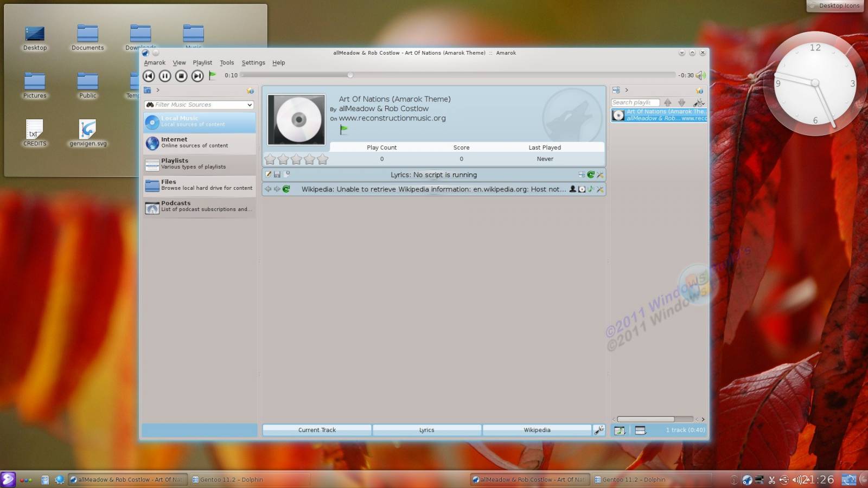Browse the Files category
Image resolution: width=868 pixels, height=488 pixels.
coord(200,185)
